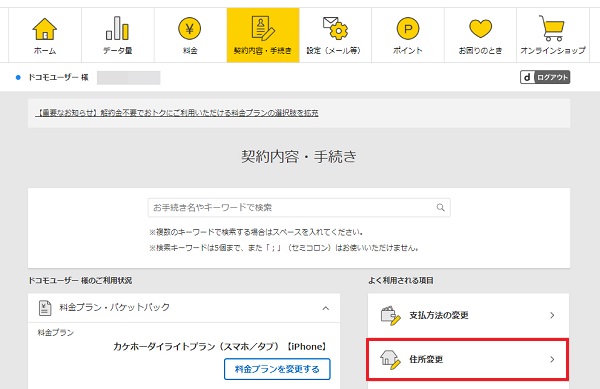
Task: Switch to the データ量 tab label
Action: (117, 50)
